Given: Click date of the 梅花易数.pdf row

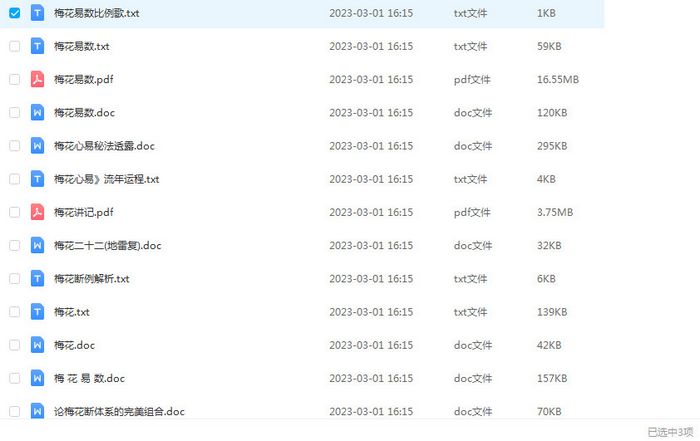Looking at the screenshot, I should (x=371, y=79).
